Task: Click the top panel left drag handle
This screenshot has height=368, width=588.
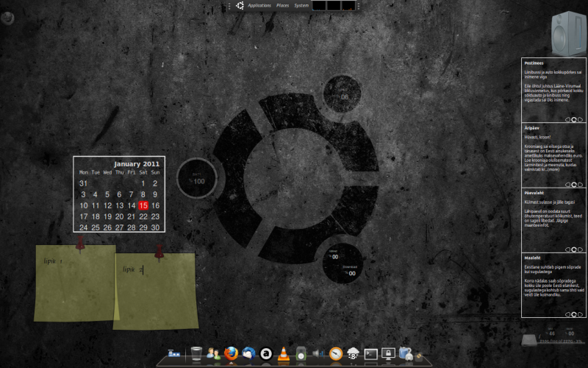Action: 229,6
